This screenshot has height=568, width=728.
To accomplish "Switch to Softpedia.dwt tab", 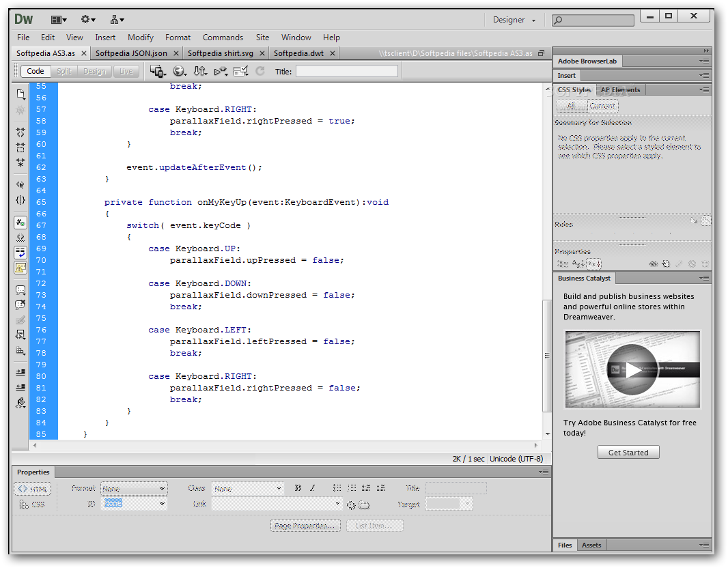I will click(x=298, y=53).
